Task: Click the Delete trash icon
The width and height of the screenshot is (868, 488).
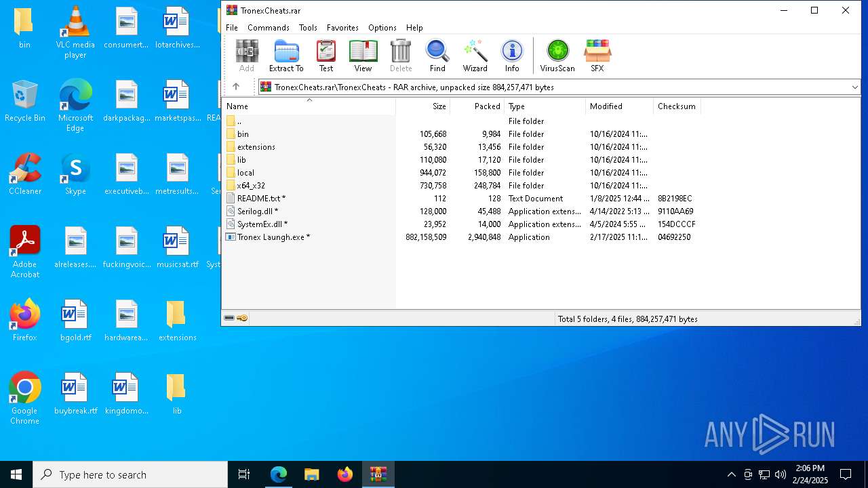Action: 401,56
